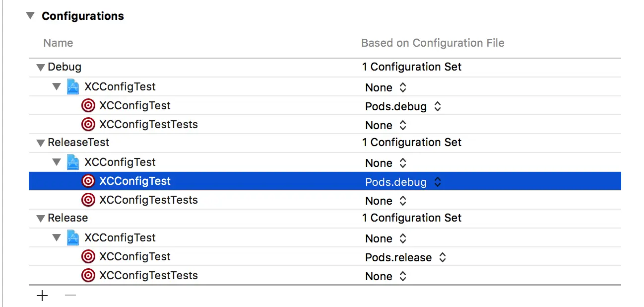This screenshot has width=644, height=307.
Task: Click the Name column header
Action: coord(58,43)
